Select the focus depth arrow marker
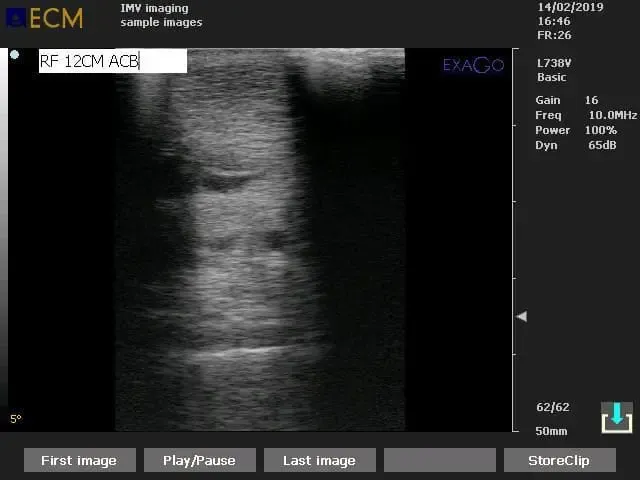 tap(522, 316)
